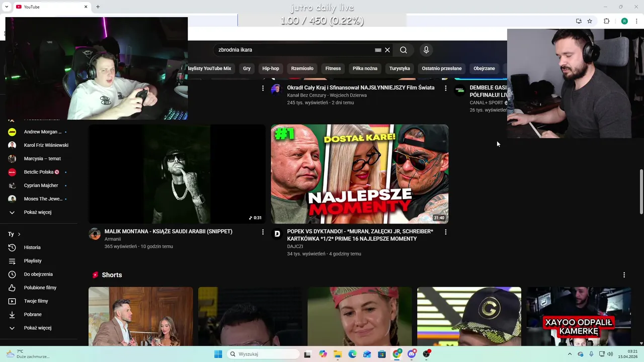
Task: Click the Wyszukaj taskbar search box
Action: click(x=263, y=354)
